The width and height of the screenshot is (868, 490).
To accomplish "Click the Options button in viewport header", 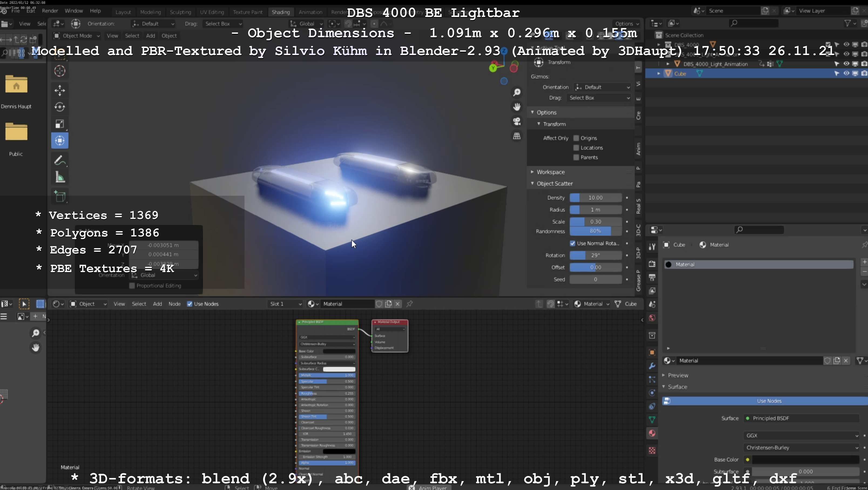I will coord(627,23).
